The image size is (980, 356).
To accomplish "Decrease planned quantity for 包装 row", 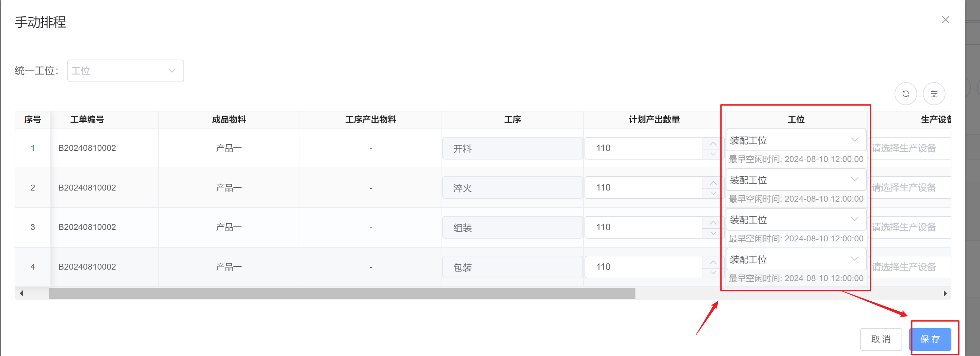I will (713, 273).
